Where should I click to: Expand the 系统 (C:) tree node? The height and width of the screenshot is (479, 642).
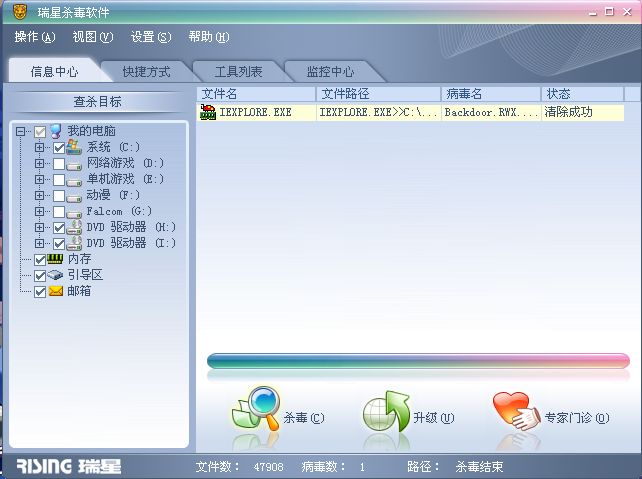39,147
